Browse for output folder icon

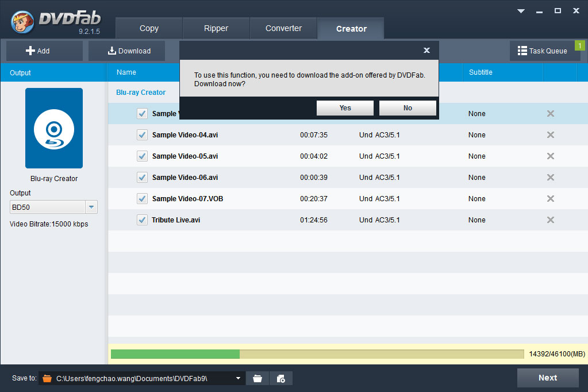[x=258, y=379]
